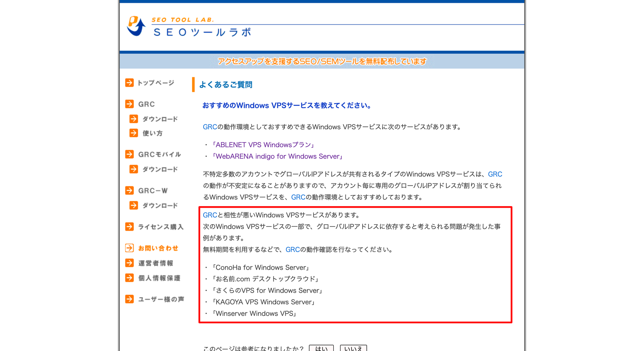Click the はい feedback button

321,348
